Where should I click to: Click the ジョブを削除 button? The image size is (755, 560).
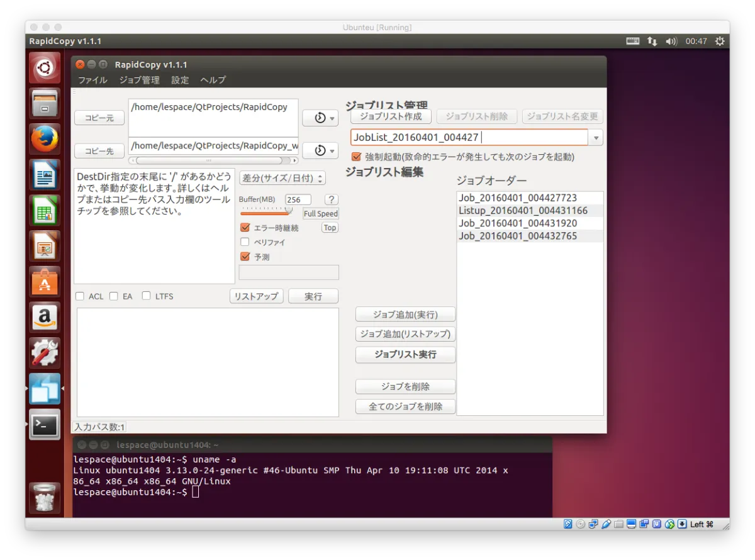[x=405, y=386]
